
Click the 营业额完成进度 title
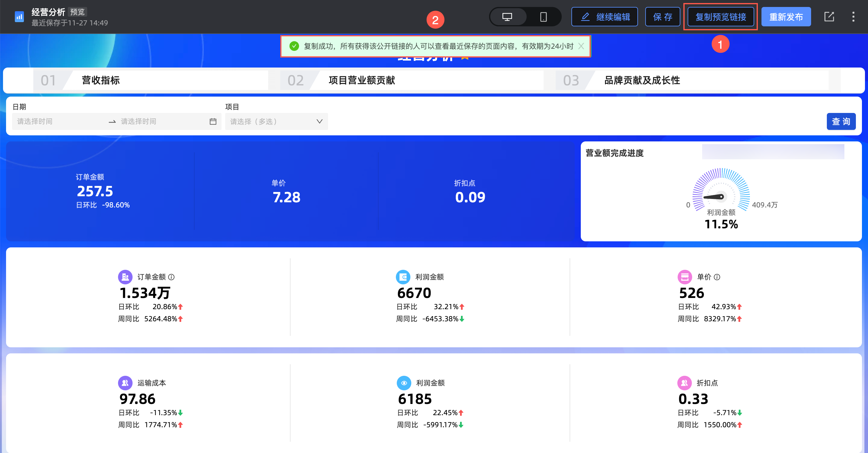coord(615,153)
